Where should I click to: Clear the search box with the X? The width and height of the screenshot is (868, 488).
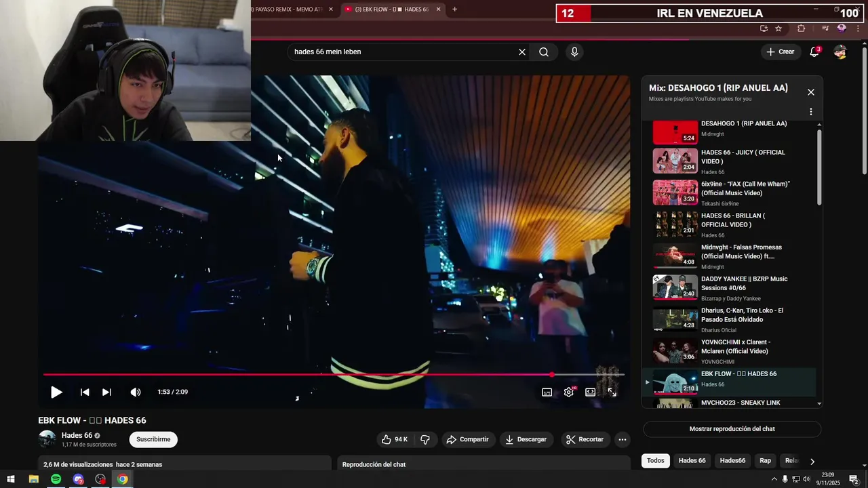(x=522, y=52)
